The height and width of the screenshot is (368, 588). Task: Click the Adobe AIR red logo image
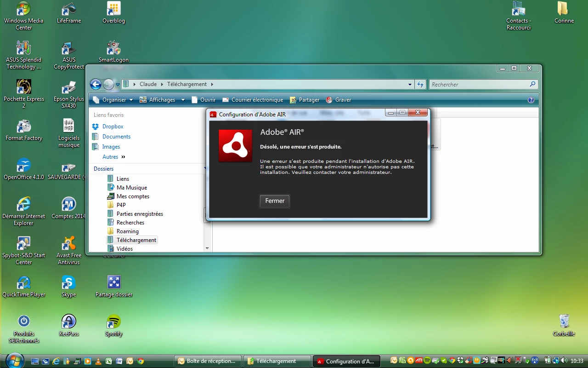tap(235, 146)
